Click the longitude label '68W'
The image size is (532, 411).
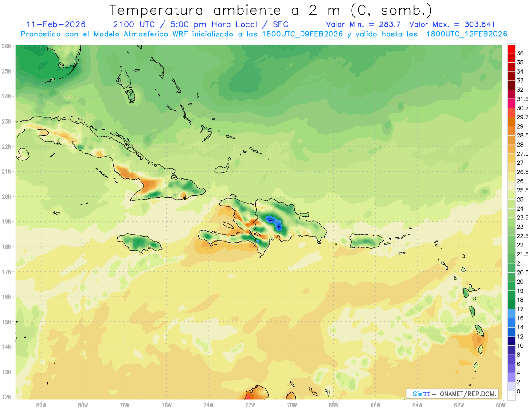[334, 405]
